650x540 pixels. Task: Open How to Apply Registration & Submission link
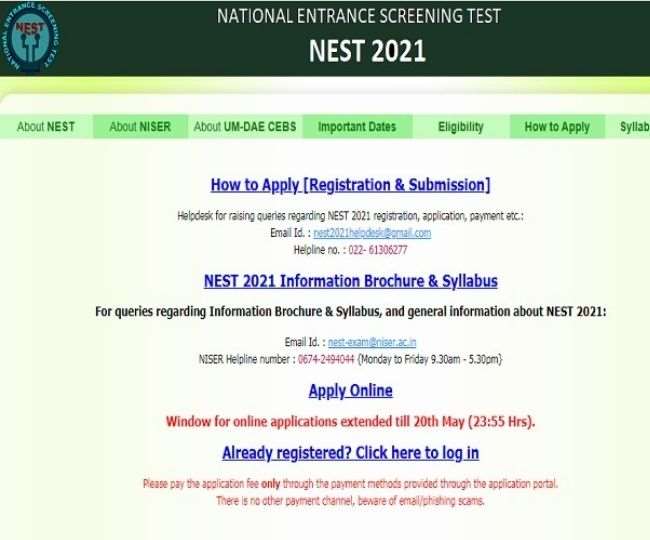[351, 185]
